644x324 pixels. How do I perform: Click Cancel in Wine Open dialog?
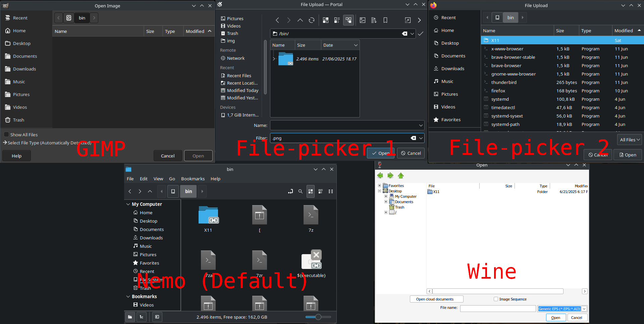pyautogui.click(x=577, y=318)
